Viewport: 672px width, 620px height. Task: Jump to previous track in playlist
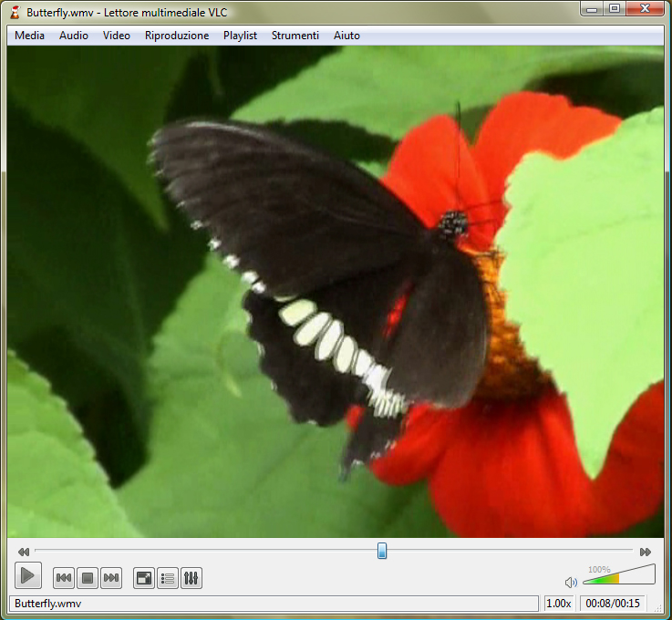coord(64,578)
